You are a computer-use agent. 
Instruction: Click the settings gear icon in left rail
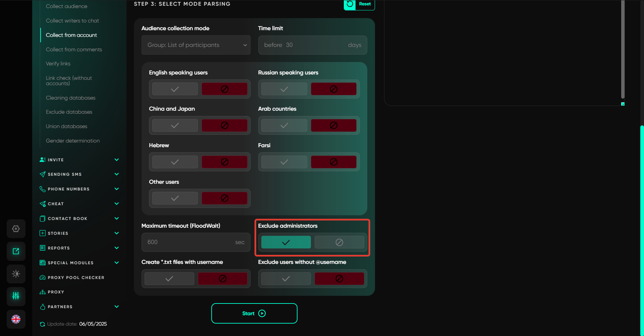(x=16, y=229)
